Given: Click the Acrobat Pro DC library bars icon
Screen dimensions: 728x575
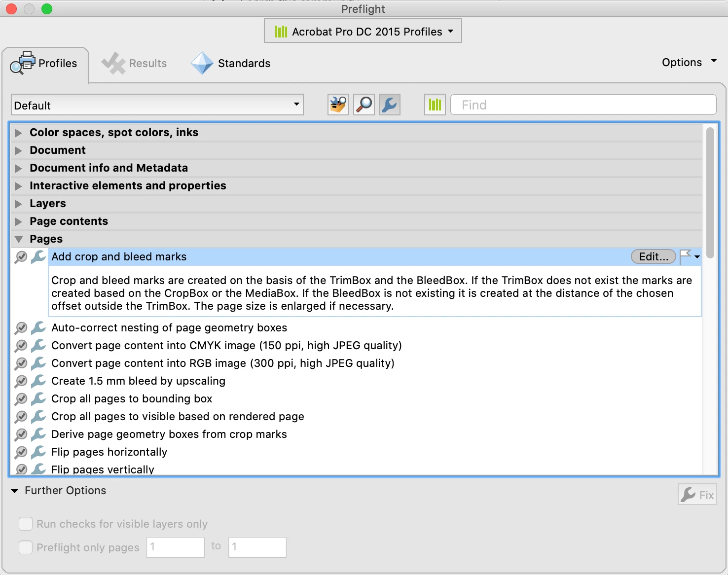Looking at the screenshot, I should 281,32.
